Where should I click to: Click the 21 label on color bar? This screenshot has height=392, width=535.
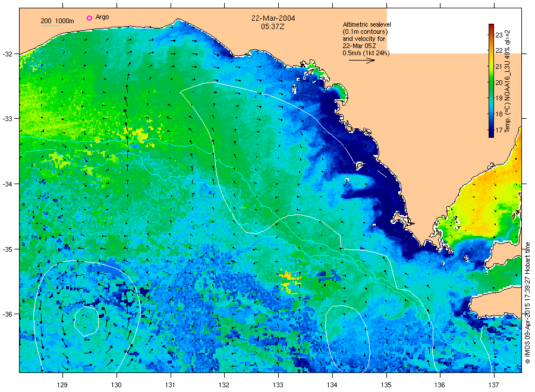[499, 67]
